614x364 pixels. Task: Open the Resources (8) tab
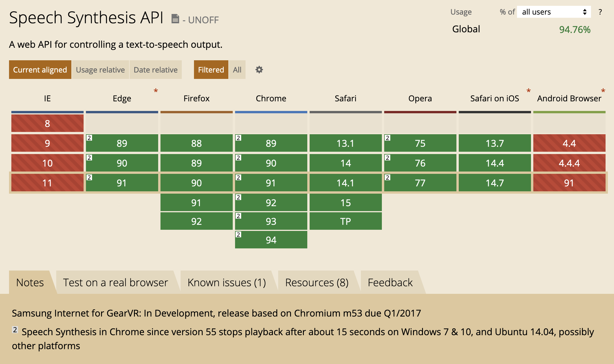coord(317,282)
